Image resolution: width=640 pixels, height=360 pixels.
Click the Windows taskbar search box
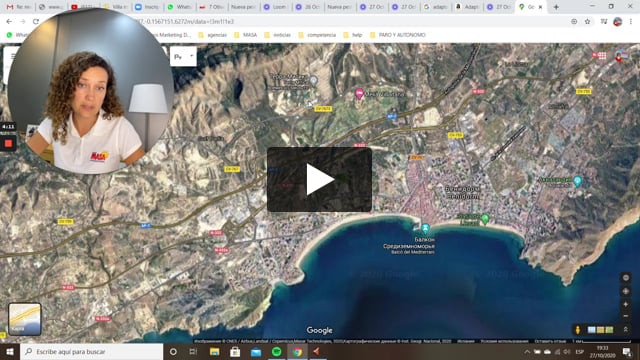pos(92,351)
